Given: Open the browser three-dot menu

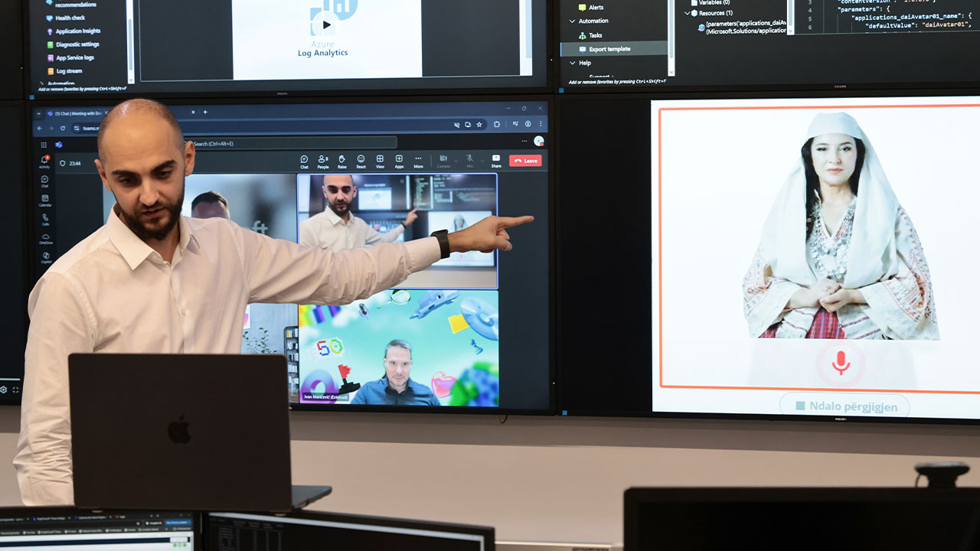Looking at the screenshot, I should point(541,124).
